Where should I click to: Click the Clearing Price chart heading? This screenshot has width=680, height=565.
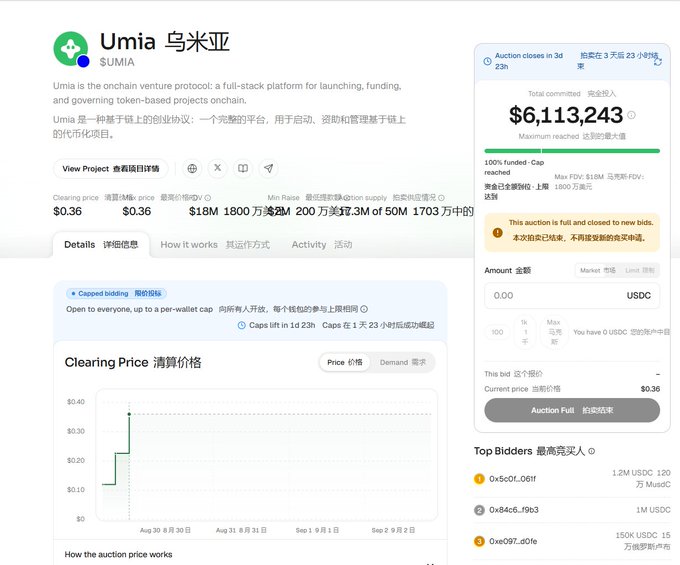pyautogui.click(x=133, y=363)
